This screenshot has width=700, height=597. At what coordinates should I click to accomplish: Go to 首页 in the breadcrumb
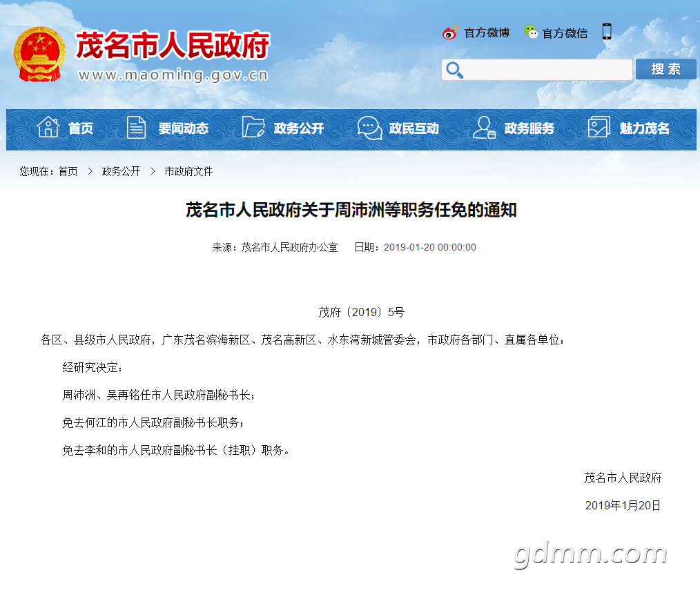(x=68, y=171)
